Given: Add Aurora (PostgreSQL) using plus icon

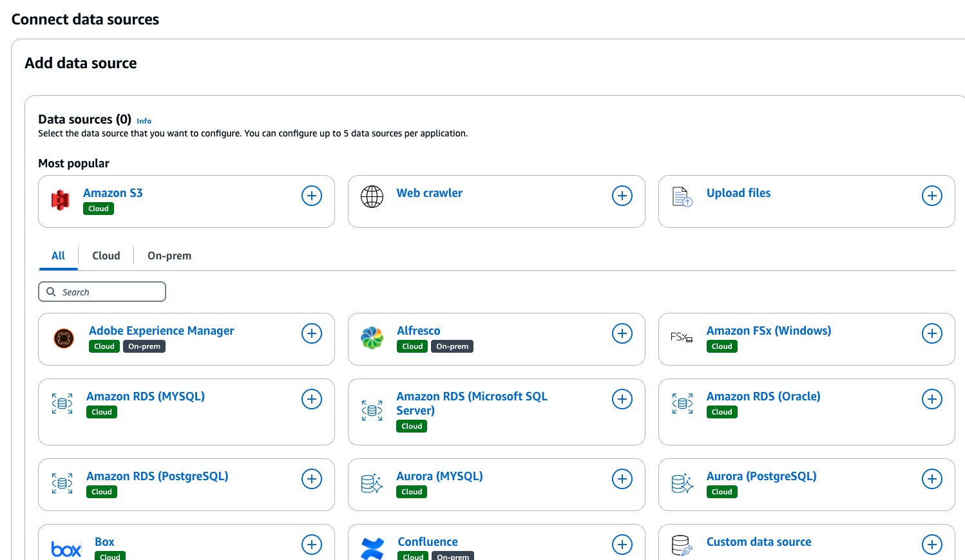Looking at the screenshot, I should pyautogui.click(x=932, y=479).
